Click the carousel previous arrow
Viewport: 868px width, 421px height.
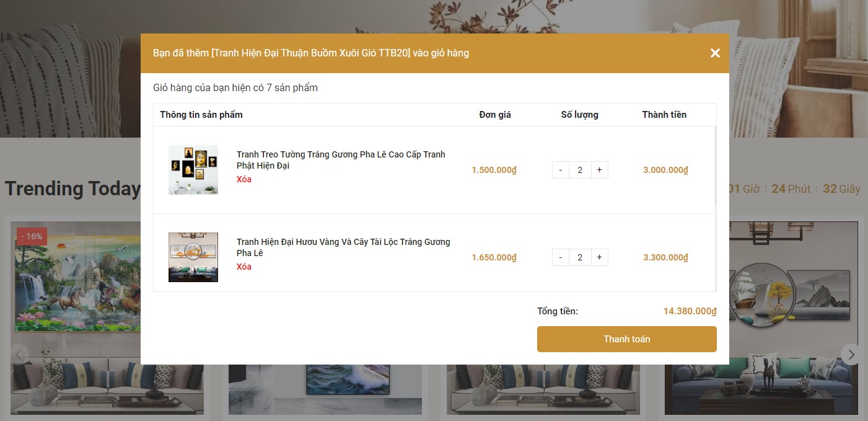(x=19, y=355)
